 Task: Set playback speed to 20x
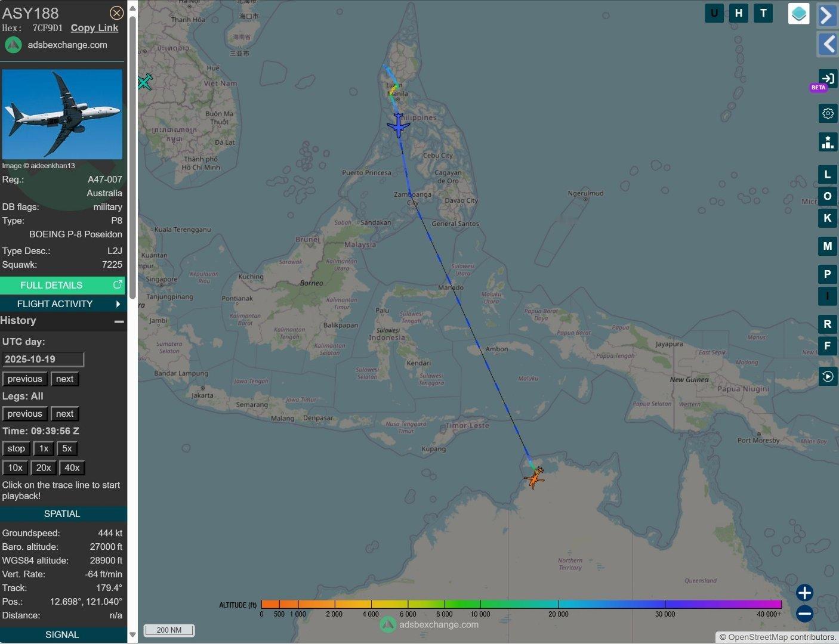pyautogui.click(x=44, y=468)
